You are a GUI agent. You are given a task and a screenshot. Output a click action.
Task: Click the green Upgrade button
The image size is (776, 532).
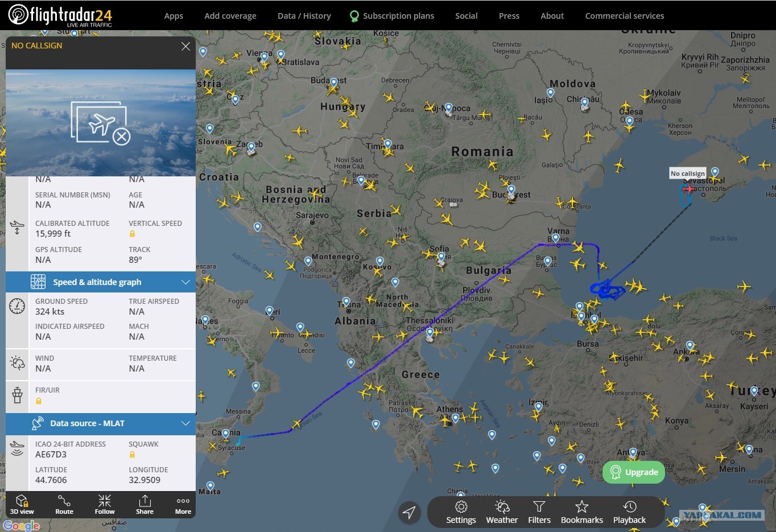pyautogui.click(x=634, y=472)
